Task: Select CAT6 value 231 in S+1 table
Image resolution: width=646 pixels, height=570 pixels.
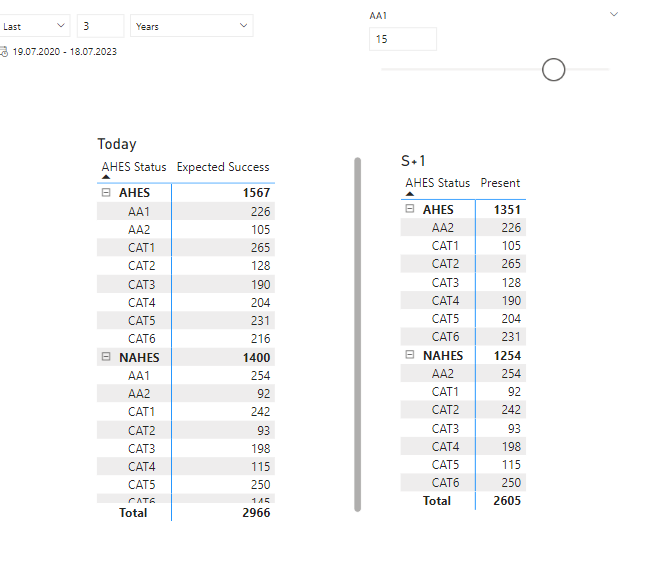Action: tap(511, 337)
